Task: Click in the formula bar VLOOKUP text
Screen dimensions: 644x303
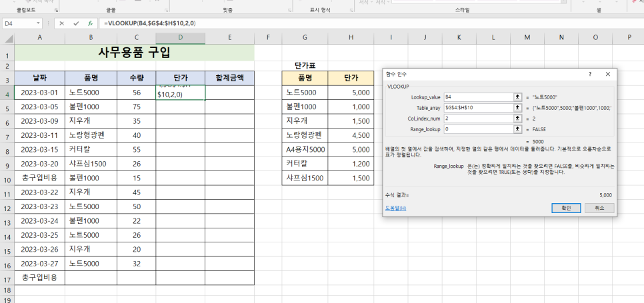Action: click(x=149, y=24)
